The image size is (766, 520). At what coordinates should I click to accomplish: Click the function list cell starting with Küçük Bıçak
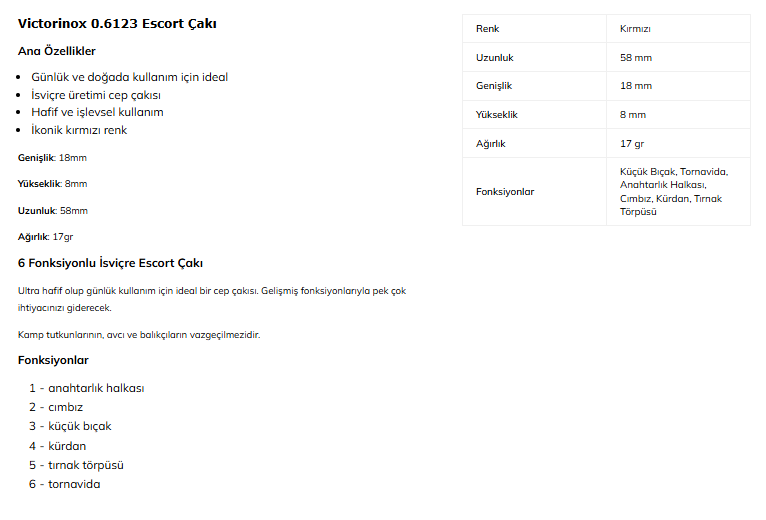(673, 192)
